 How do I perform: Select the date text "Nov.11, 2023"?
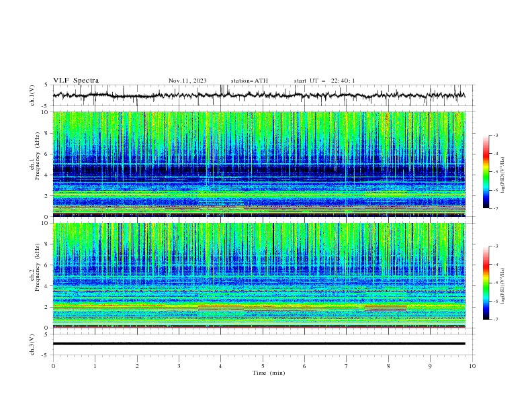[x=187, y=81]
